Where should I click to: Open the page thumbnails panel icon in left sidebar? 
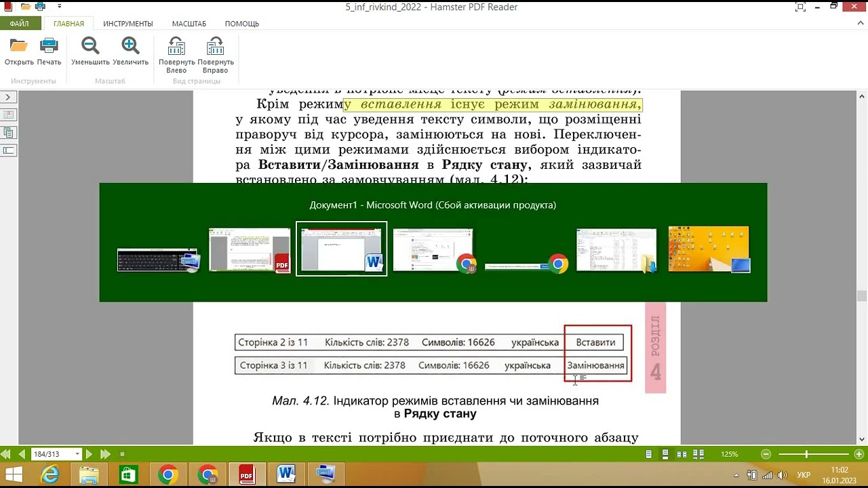[9, 133]
